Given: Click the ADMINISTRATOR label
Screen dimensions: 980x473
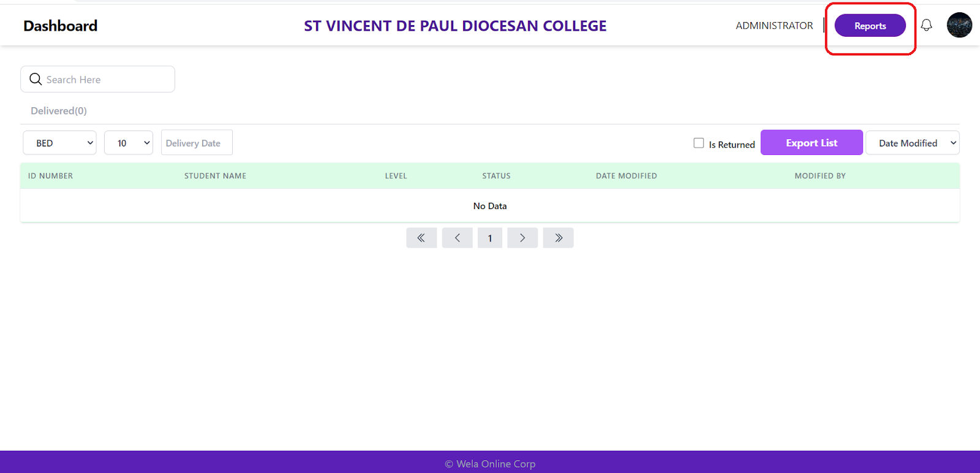Looking at the screenshot, I should coord(774,26).
